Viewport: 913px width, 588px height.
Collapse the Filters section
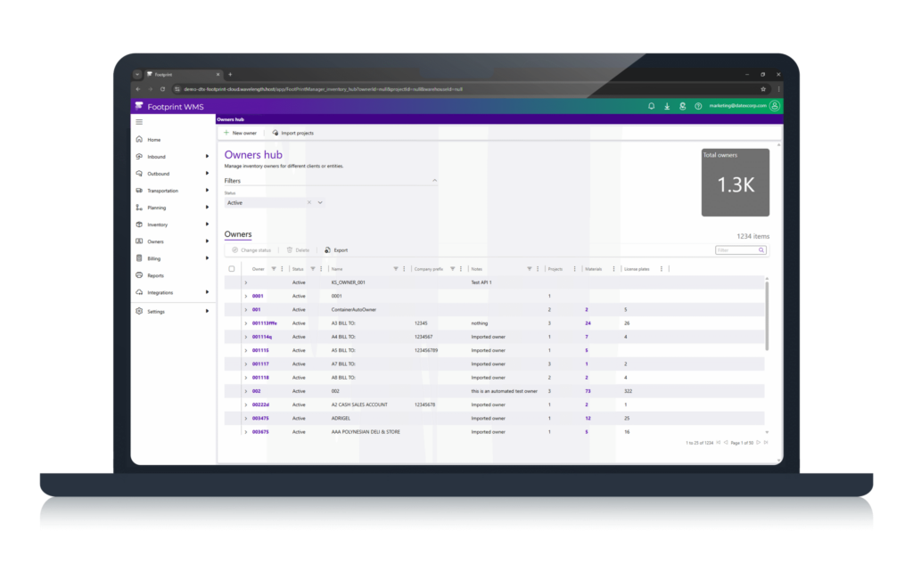pyautogui.click(x=434, y=181)
